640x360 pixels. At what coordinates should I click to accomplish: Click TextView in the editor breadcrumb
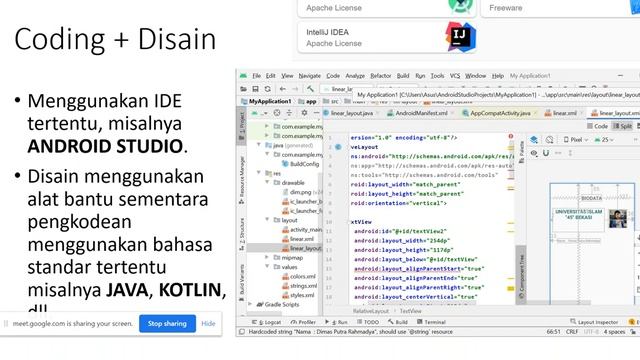click(410, 311)
